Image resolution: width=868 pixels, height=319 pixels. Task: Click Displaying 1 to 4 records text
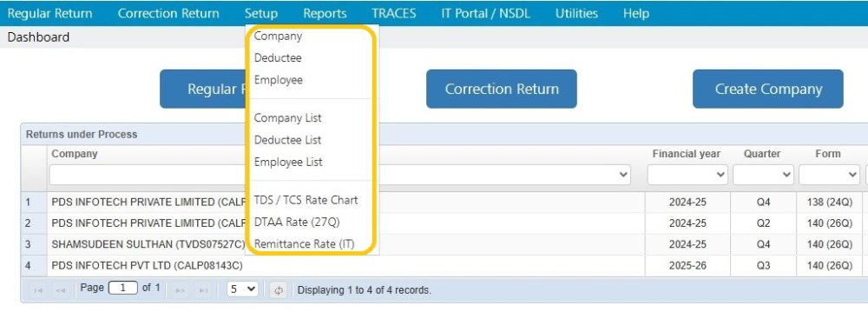click(x=365, y=290)
